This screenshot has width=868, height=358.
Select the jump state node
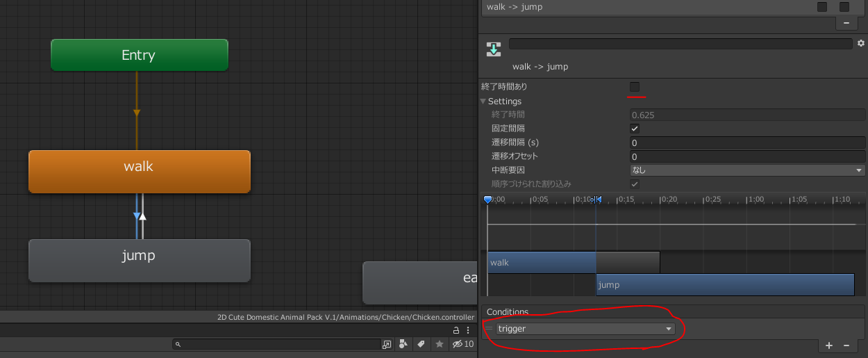pyautogui.click(x=140, y=260)
